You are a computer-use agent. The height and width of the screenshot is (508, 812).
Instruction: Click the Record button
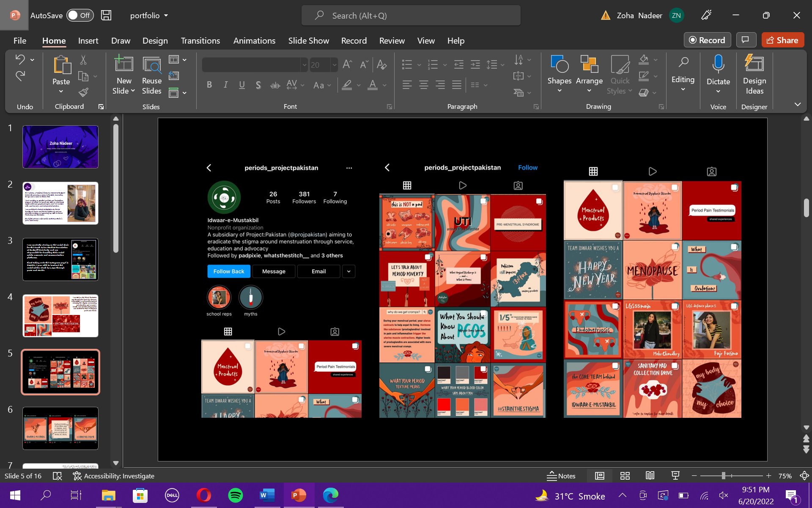pos(707,40)
